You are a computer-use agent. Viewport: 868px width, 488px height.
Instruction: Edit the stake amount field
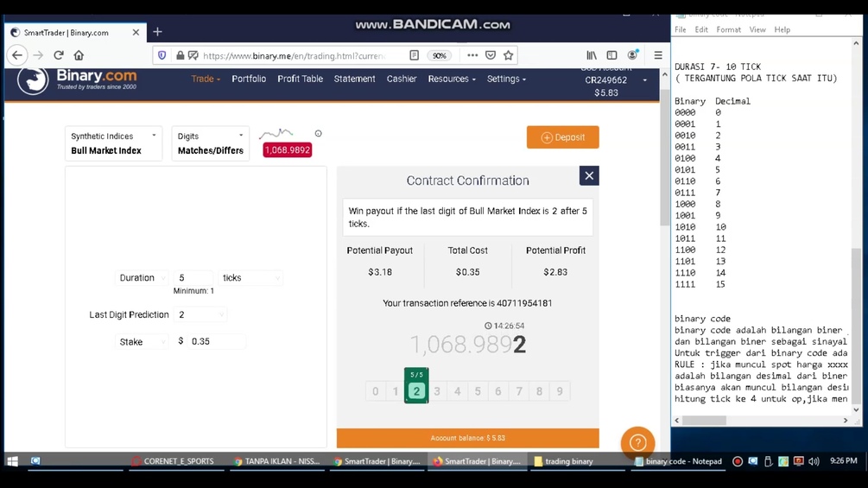tap(217, 341)
